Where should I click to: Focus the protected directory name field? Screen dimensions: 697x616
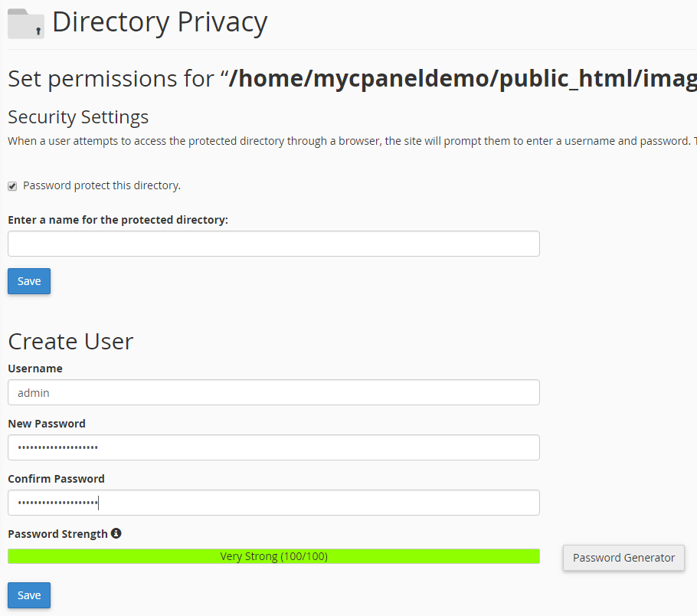[x=273, y=244]
